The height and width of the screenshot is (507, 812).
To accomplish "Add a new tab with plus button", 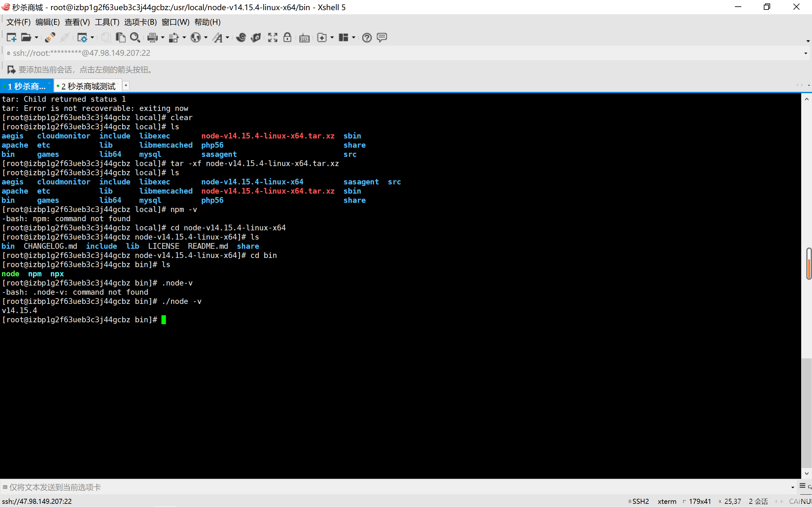I will pyautogui.click(x=126, y=86).
